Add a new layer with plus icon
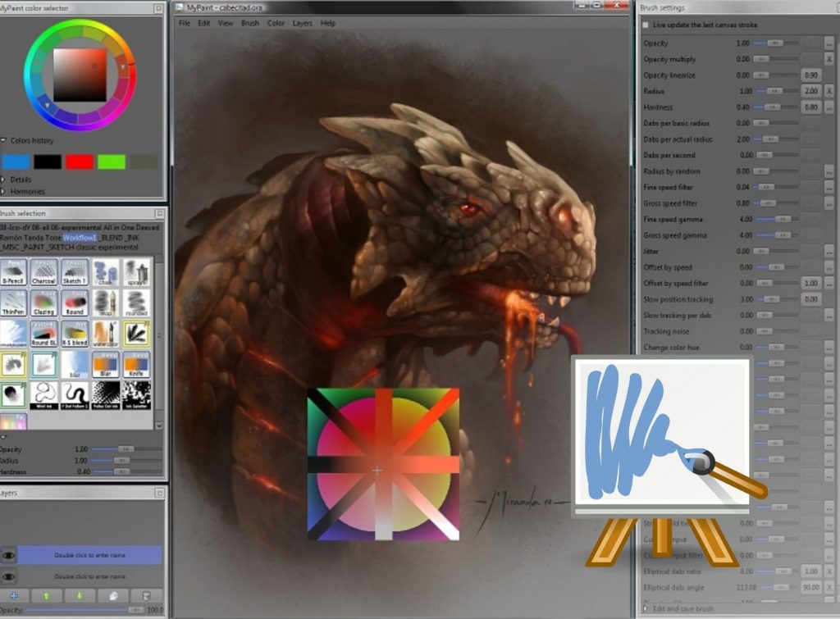This screenshot has width=840, height=619. [14, 595]
